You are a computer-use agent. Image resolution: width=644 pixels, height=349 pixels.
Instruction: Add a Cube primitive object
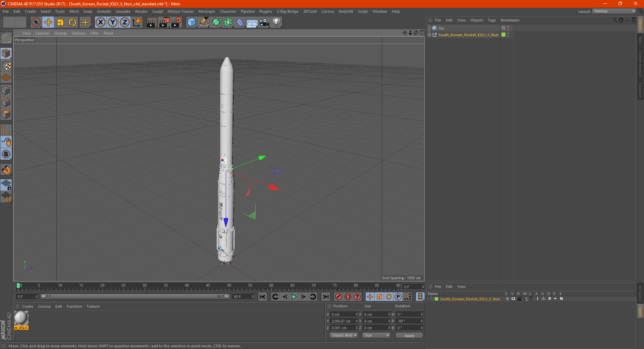tap(192, 22)
